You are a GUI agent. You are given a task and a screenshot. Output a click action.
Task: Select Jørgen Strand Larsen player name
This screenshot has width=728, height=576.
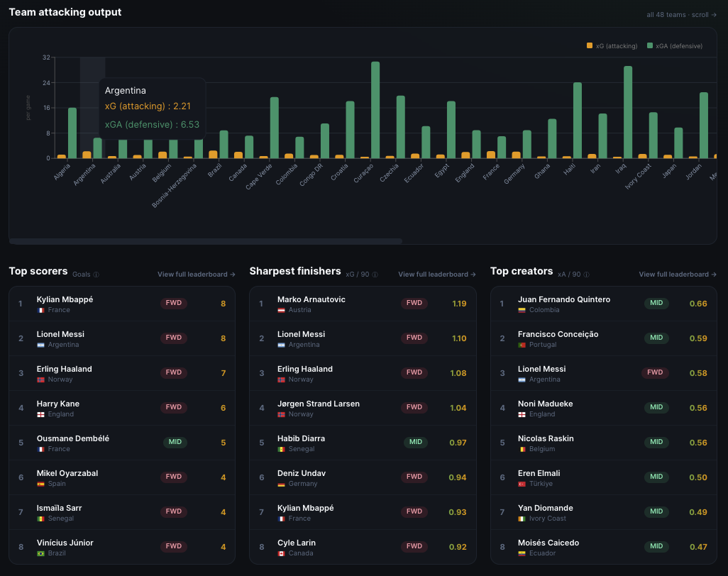[x=319, y=404]
